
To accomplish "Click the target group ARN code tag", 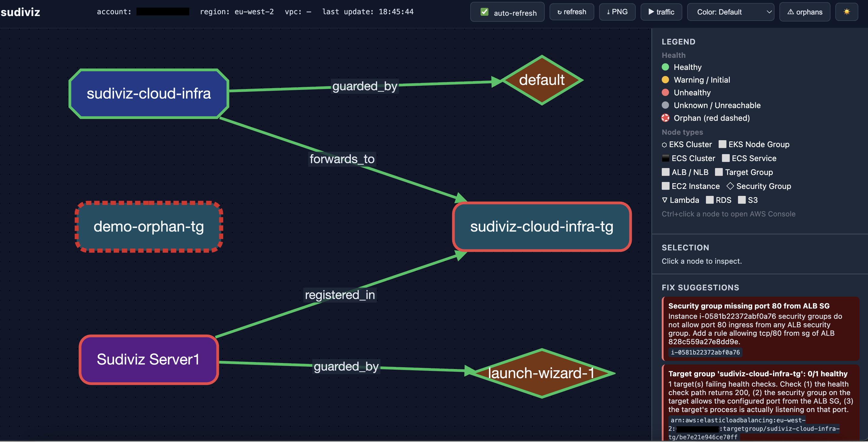I will [x=754, y=429].
